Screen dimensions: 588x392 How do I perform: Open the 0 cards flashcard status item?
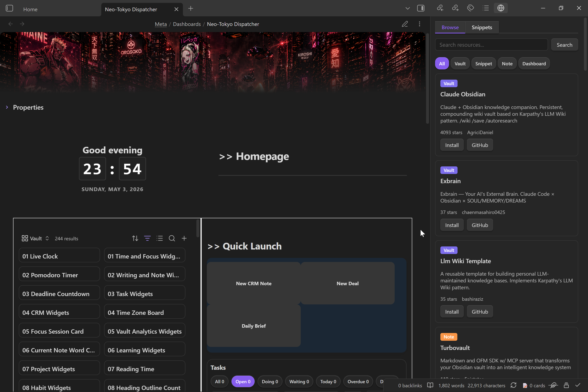click(534, 385)
